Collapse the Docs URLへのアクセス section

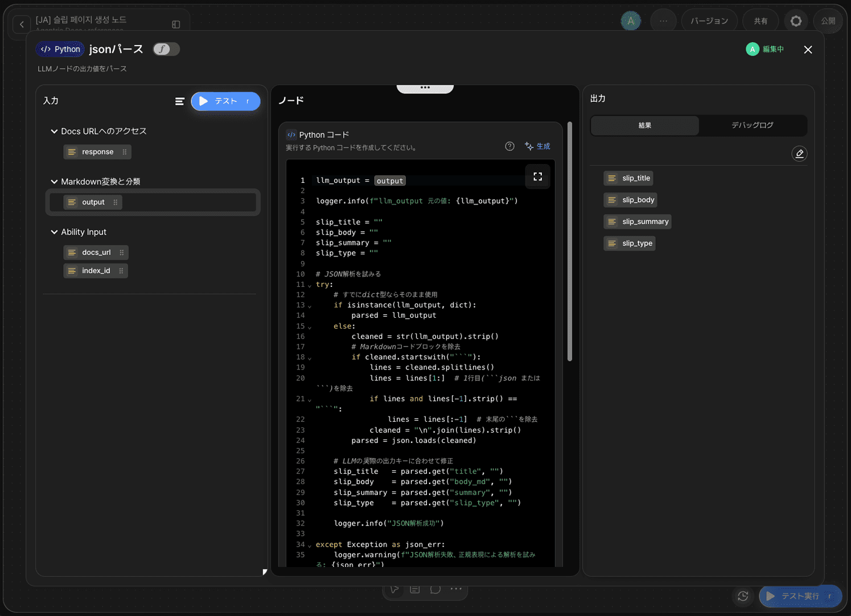pyautogui.click(x=54, y=132)
